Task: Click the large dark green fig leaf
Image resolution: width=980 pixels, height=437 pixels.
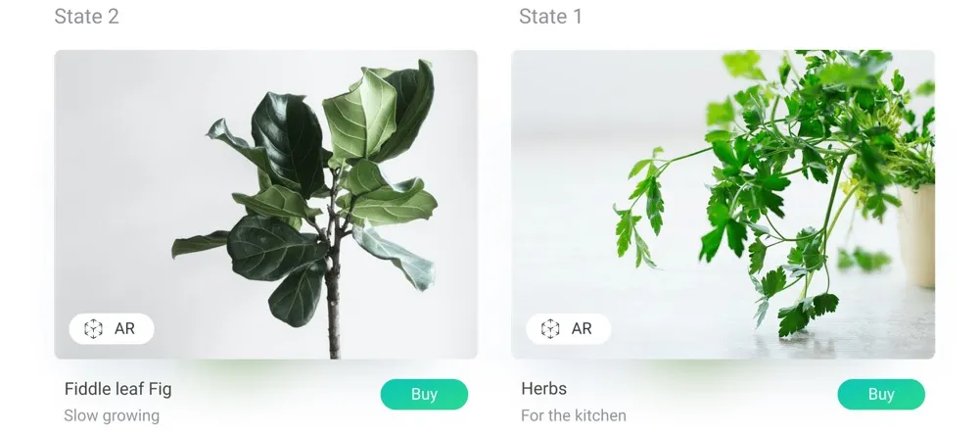Action: pyautogui.click(x=288, y=144)
